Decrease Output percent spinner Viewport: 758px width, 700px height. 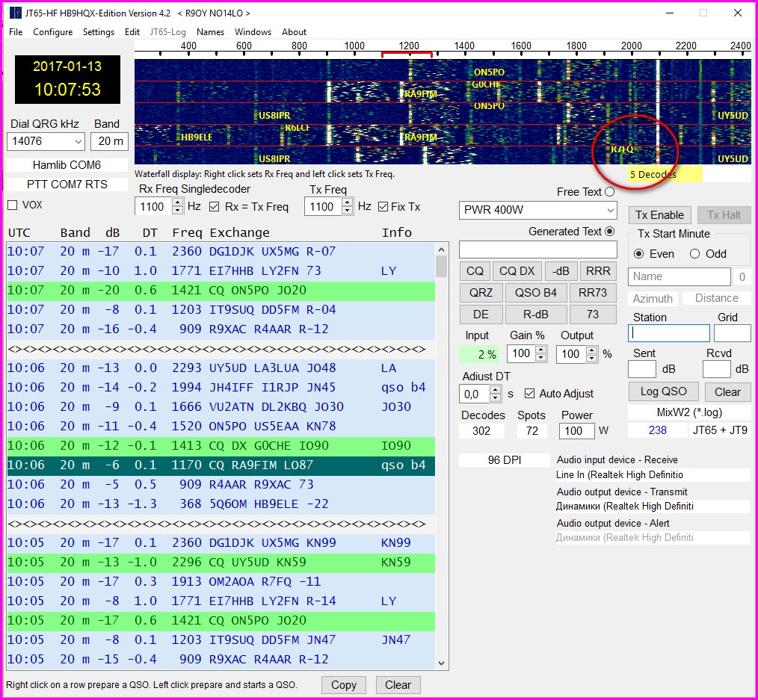[x=592, y=358]
